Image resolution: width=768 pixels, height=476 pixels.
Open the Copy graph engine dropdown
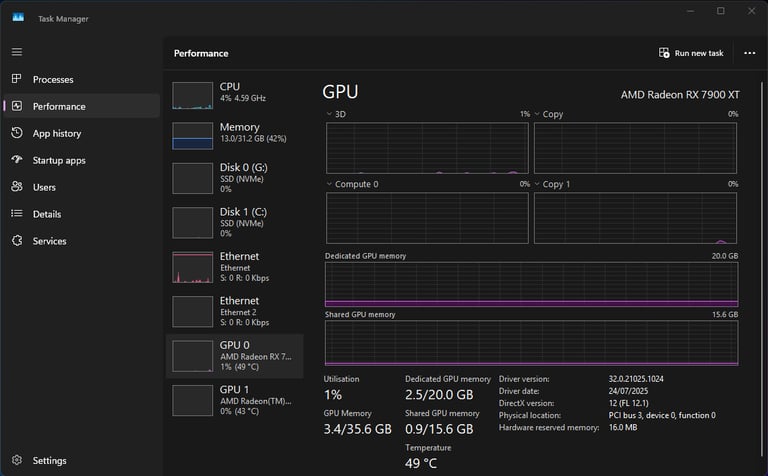coord(538,114)
